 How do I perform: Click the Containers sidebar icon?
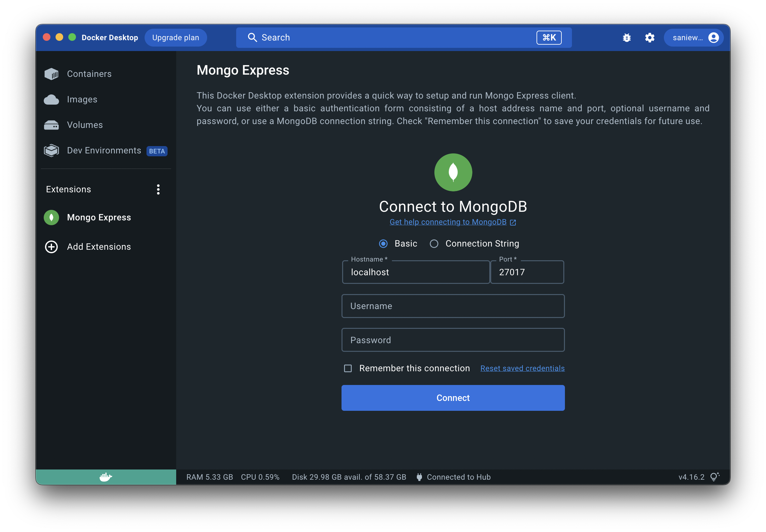pos(51,74)
